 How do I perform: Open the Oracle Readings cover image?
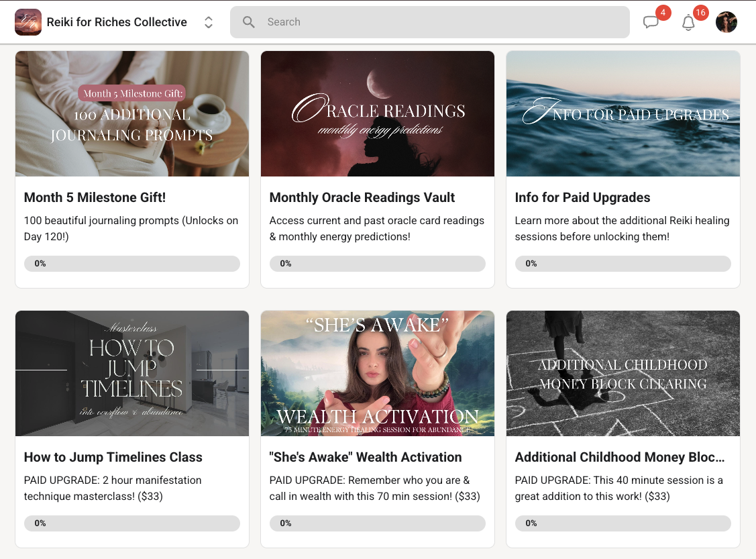pyautogui.click(x=378, y=114)
